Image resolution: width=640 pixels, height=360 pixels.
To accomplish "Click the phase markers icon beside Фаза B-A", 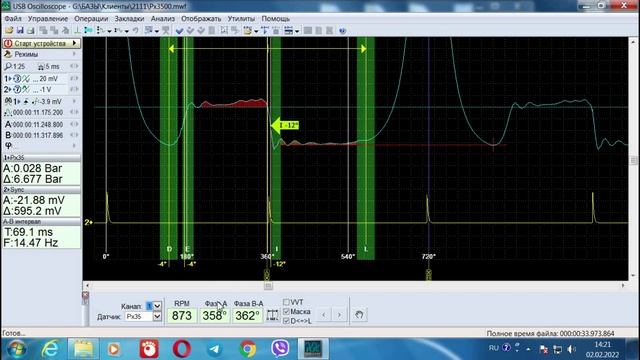I will (x=272, y=315).
